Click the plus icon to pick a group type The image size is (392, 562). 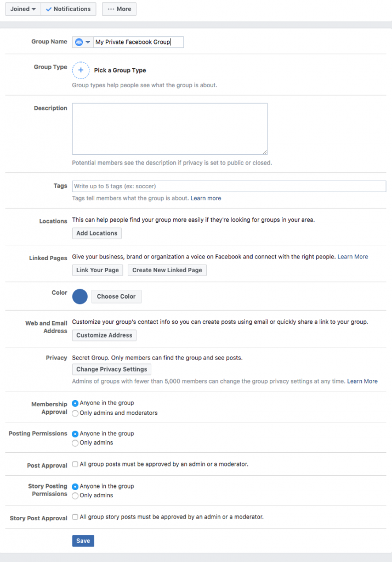click(81, 70)
